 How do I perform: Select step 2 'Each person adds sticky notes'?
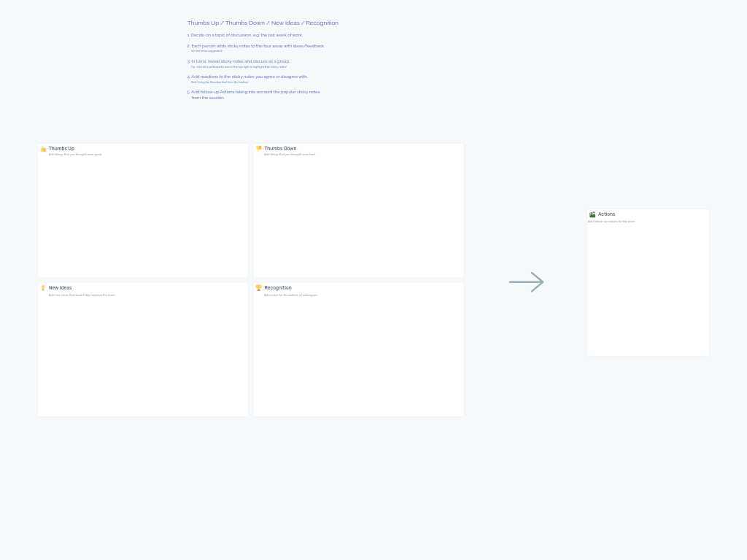(x=256, y=46)
